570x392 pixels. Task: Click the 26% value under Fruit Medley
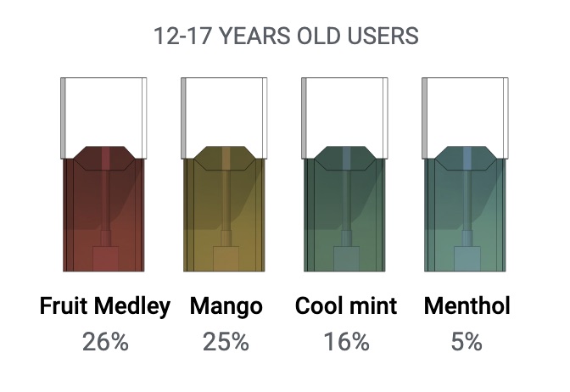tap(105, 342)
